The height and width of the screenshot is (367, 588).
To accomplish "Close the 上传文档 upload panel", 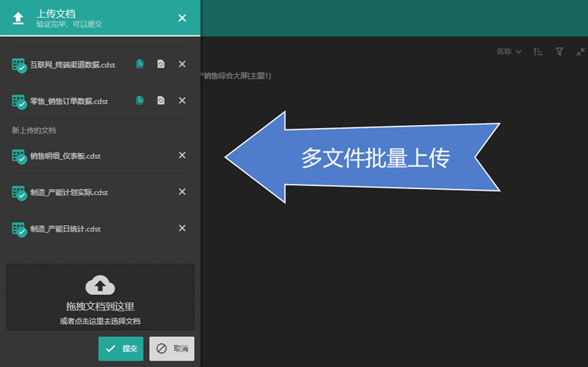I will pos(182,18).
